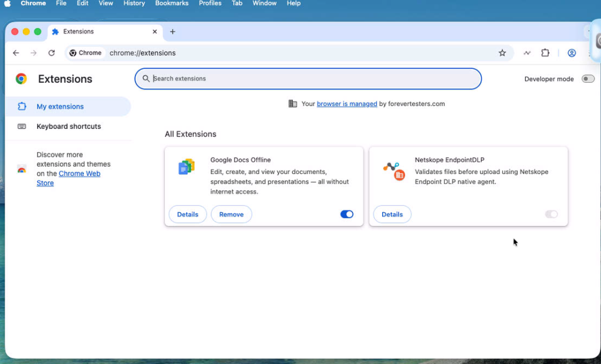The image size is (601, 364).
Task: Toggle Developer mode switch
Action: coord(588,79)
